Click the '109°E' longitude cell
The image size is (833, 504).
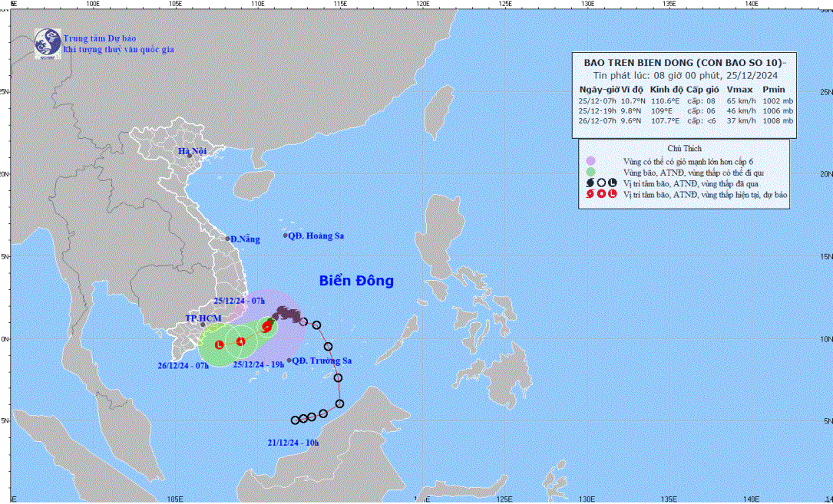click(x=662, y=111)
